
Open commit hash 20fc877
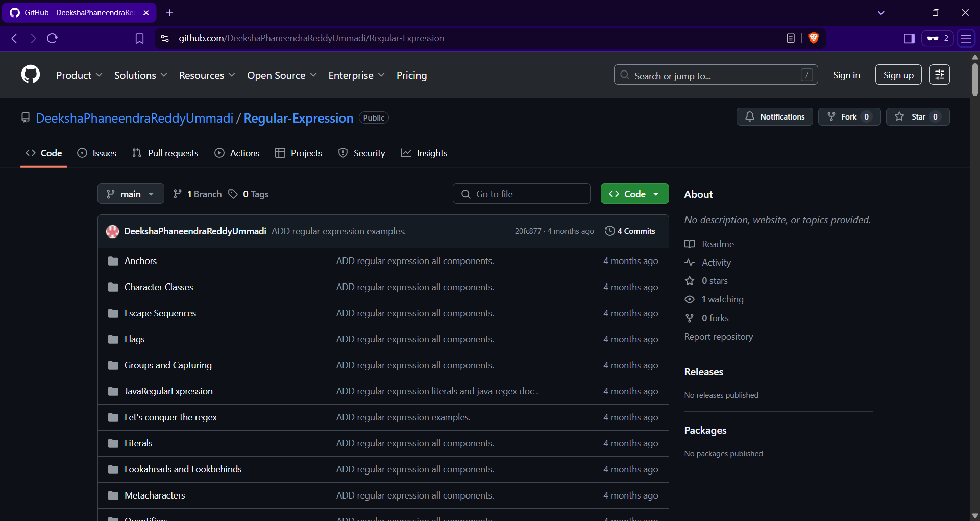point(528,231)
